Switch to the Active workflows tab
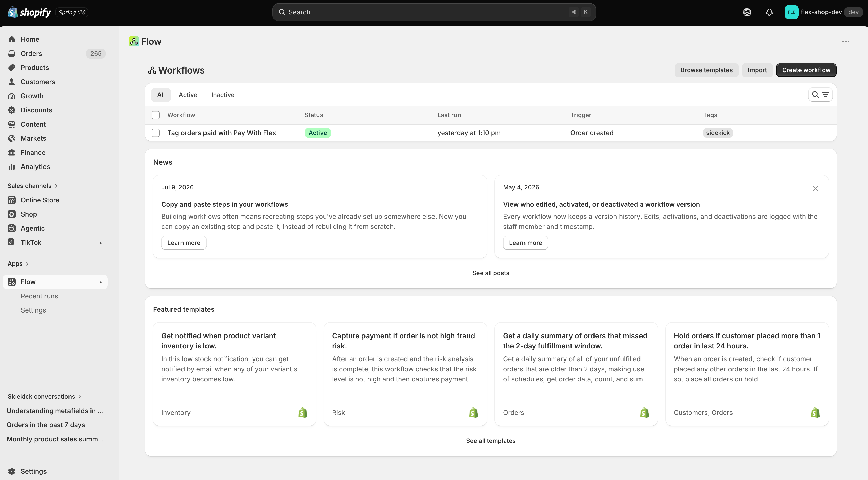The width and height of the screenshot is (868, 480). pos(188,95)
